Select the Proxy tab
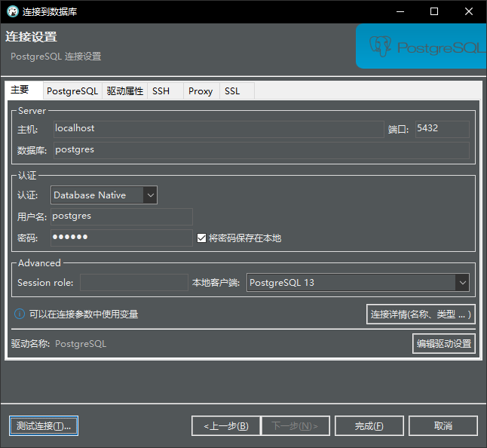This screenshot has height=448, width=487. point(201,91)
